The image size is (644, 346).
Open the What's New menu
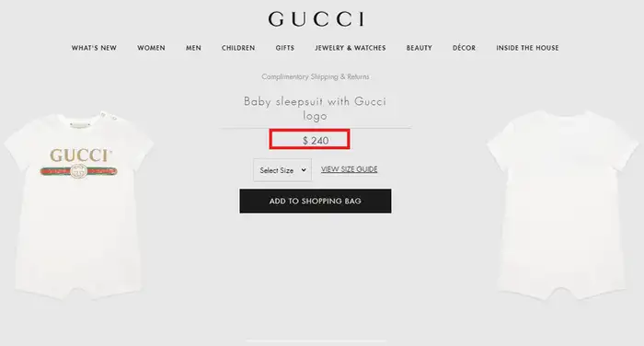pos(94,48)
